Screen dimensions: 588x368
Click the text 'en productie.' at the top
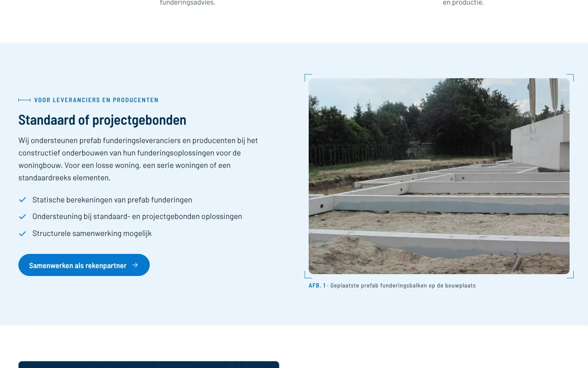click(x=464, y=3)
